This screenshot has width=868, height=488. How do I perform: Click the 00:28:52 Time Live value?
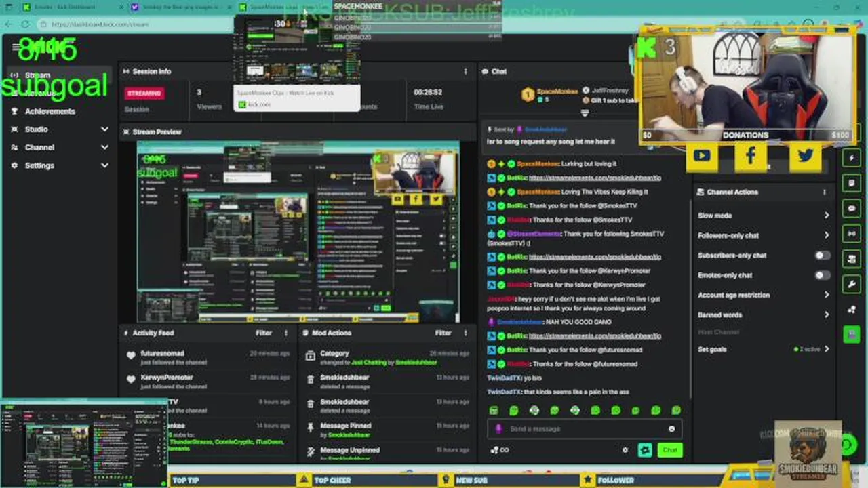(428, 92)
